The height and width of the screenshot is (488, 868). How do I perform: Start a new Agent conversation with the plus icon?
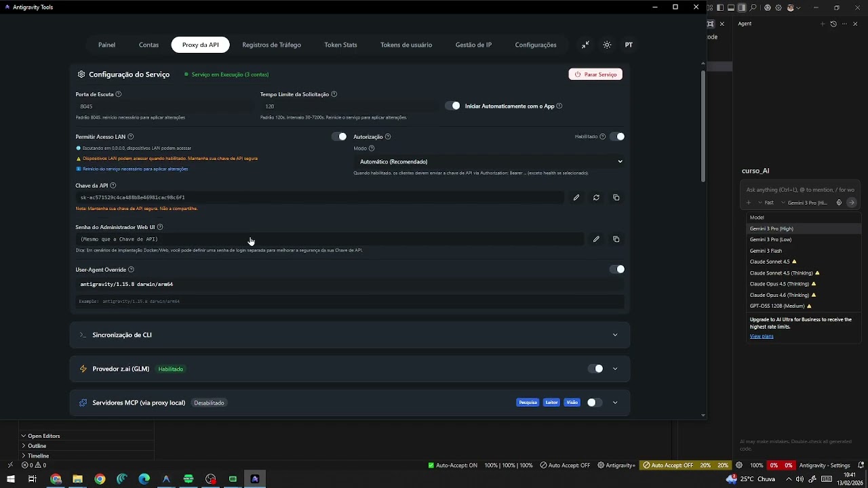(x=823, y=24)
